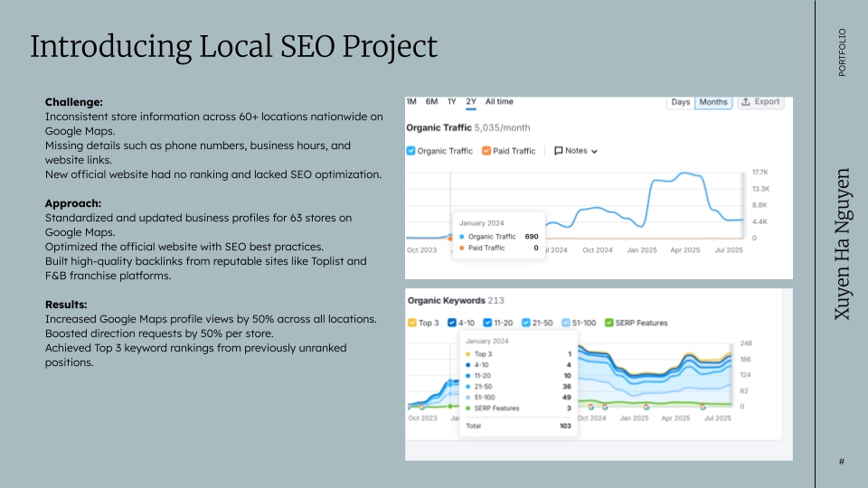Click the Google update marker near Jan 2025

point(646,408)
